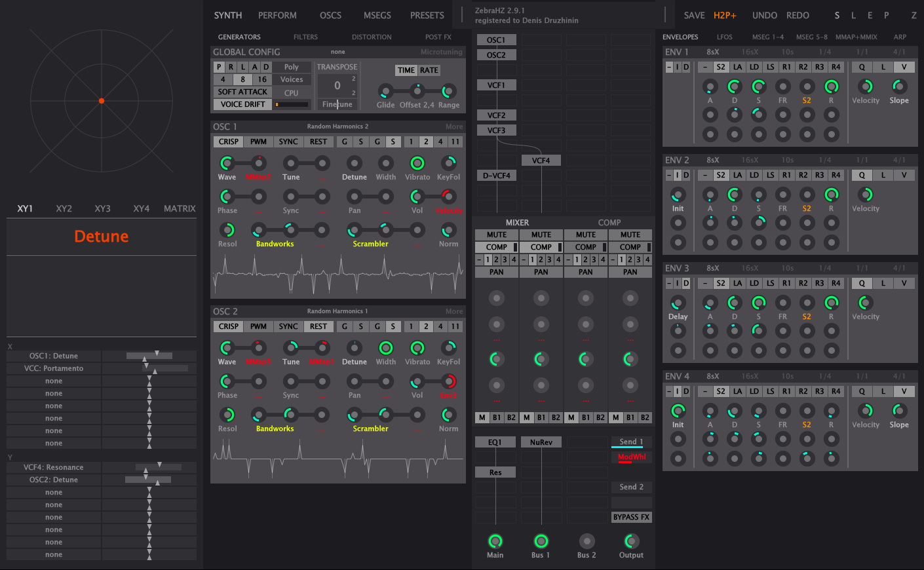The height and width of the screenshot is (570, 924).
Task: Adjust the ENV 3 Sustain knob
Action: (759, 303)
